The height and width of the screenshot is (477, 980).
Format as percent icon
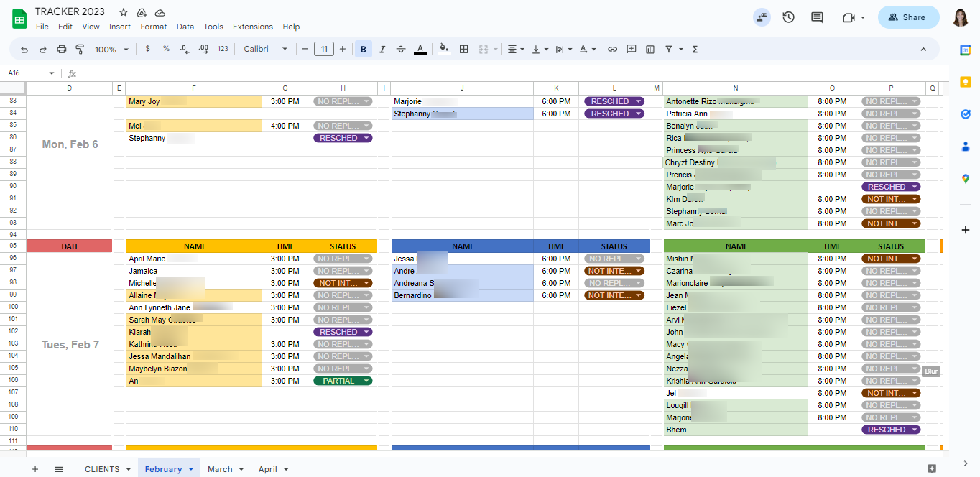click(x=166, y=50)
